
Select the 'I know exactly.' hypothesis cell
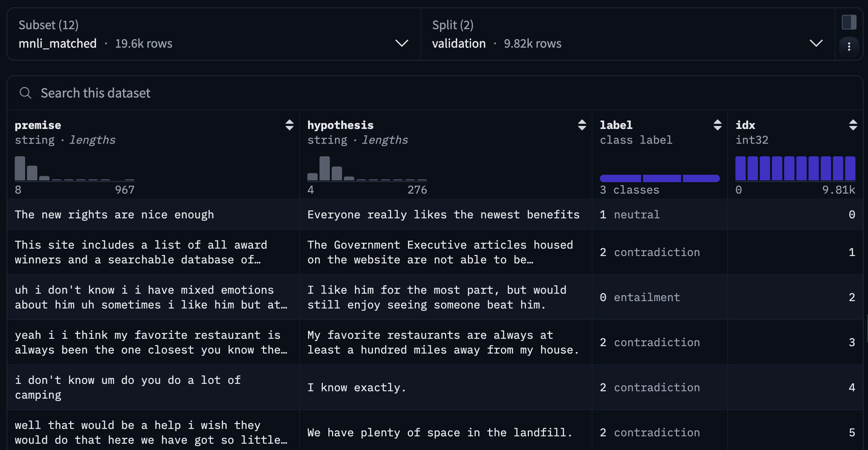(357, 388)
